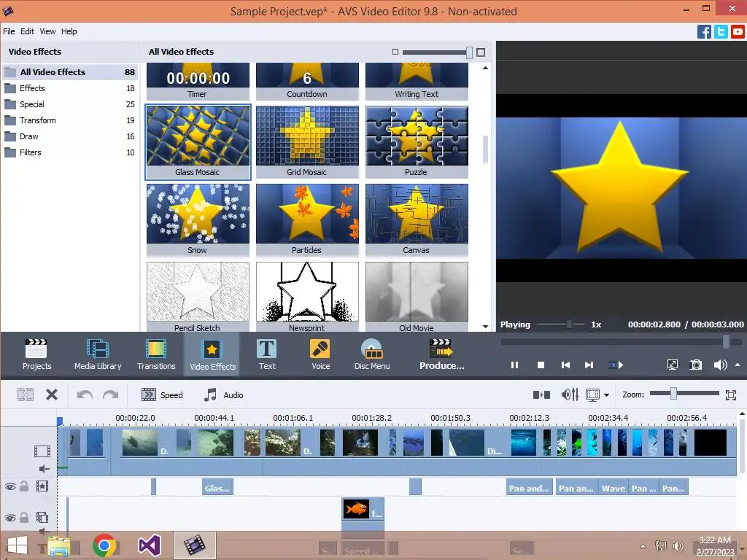
Task: Open the audio mixer icon
Action: click(570, 394)
